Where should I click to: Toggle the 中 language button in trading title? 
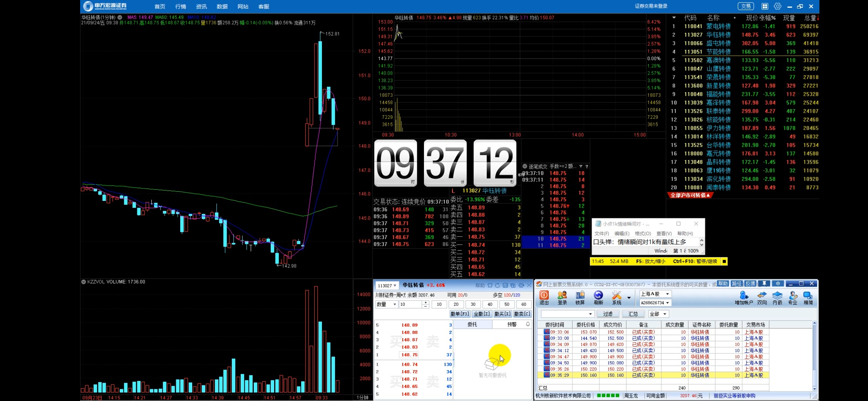[778, 284]
